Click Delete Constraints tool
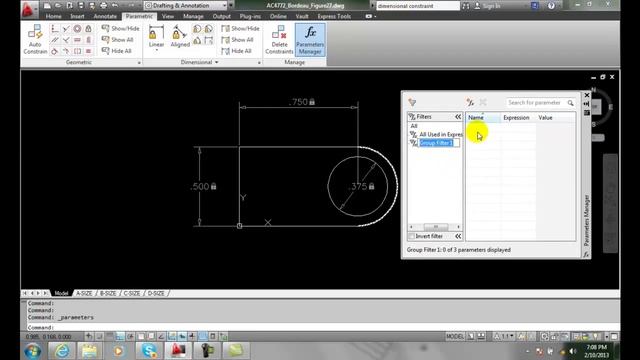 click(279, 40)
